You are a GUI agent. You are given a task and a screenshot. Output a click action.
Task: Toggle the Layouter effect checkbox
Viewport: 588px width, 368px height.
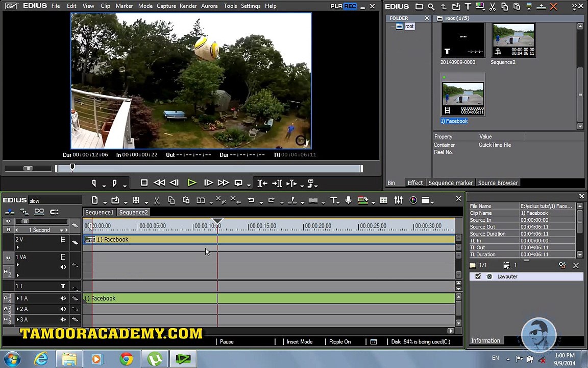(x=478, y=277)
